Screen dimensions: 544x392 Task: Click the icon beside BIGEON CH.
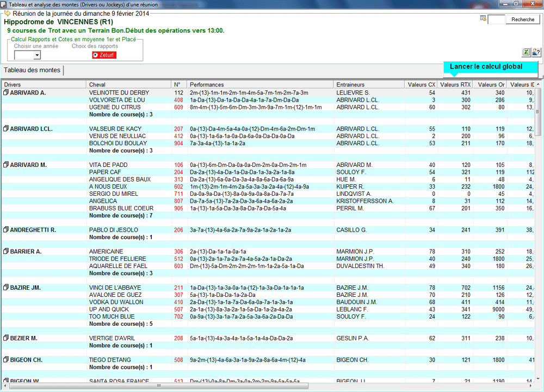pyautogui.click(x=6, y=360)
